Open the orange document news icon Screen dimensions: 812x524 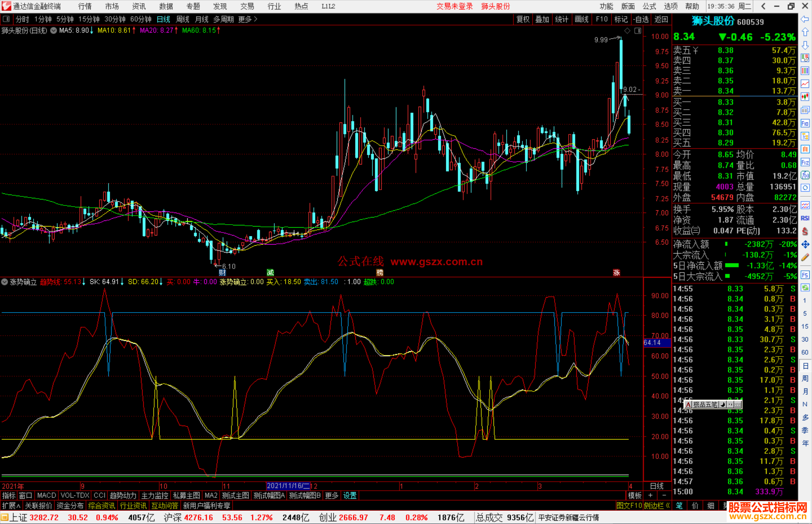pos(805,149)
